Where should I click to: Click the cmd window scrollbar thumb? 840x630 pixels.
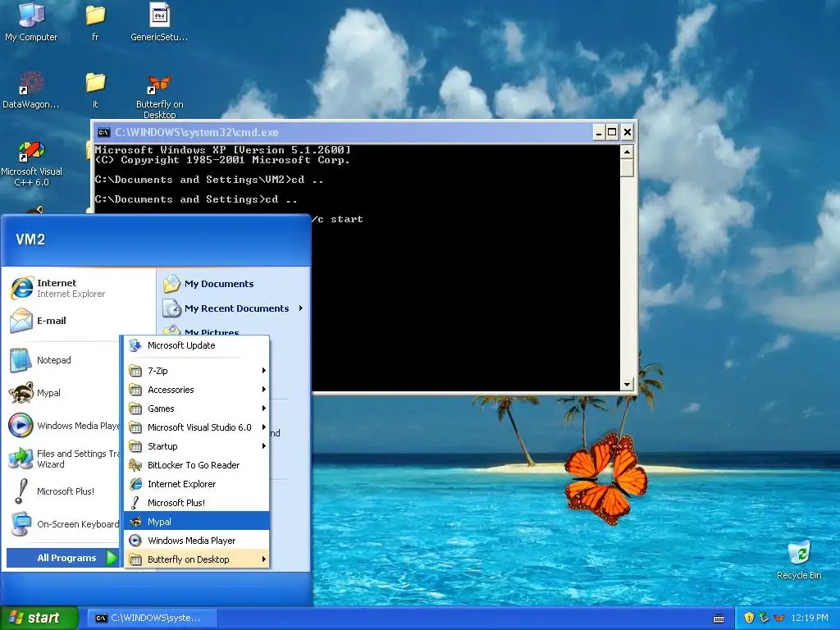pos(627,167)
